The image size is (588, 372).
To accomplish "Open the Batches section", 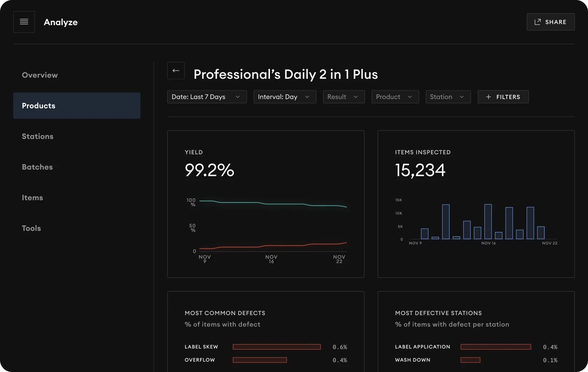I will (37, 167).
